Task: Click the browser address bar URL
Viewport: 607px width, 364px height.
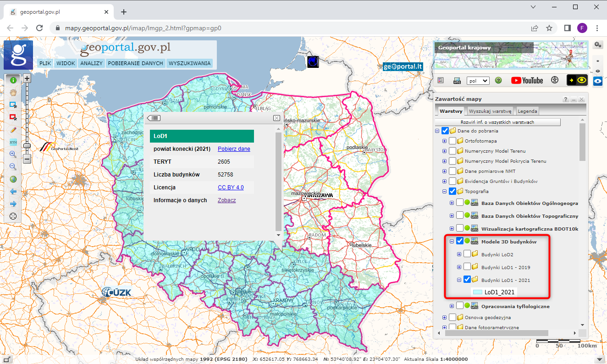Action: 143,28
